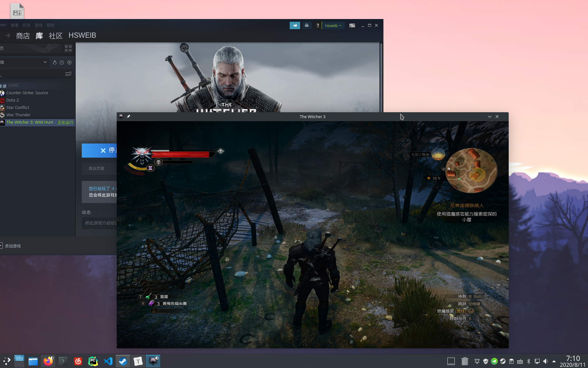This screenshot has width=588, height=368.
Task: Open the KDE application launcher
Action: pos(7,361)
